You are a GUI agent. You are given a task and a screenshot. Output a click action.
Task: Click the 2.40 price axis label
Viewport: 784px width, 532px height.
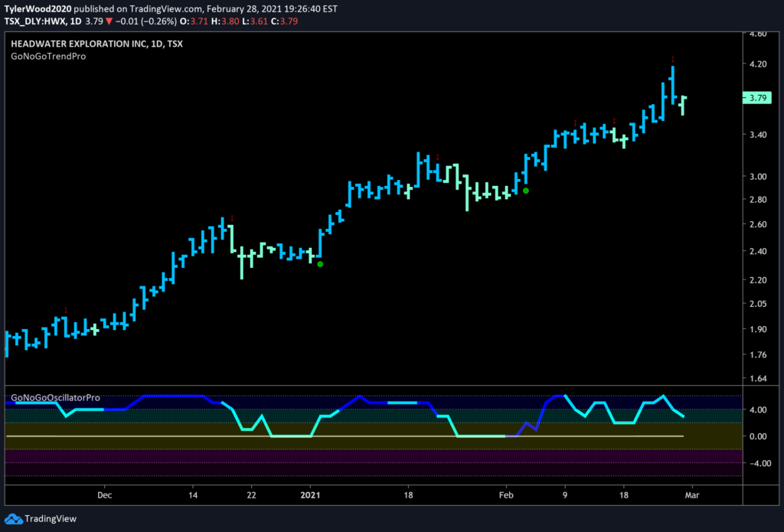pos(758,251)
